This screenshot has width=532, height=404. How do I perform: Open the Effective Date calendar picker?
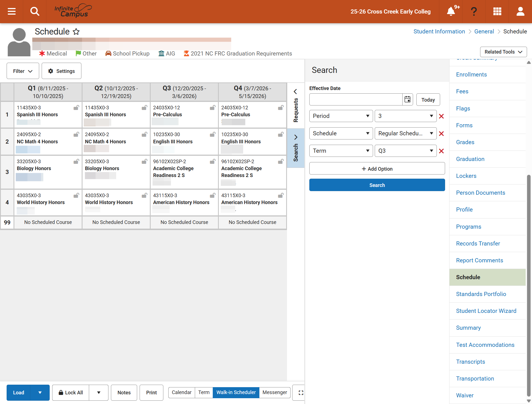tap(408, 99)
